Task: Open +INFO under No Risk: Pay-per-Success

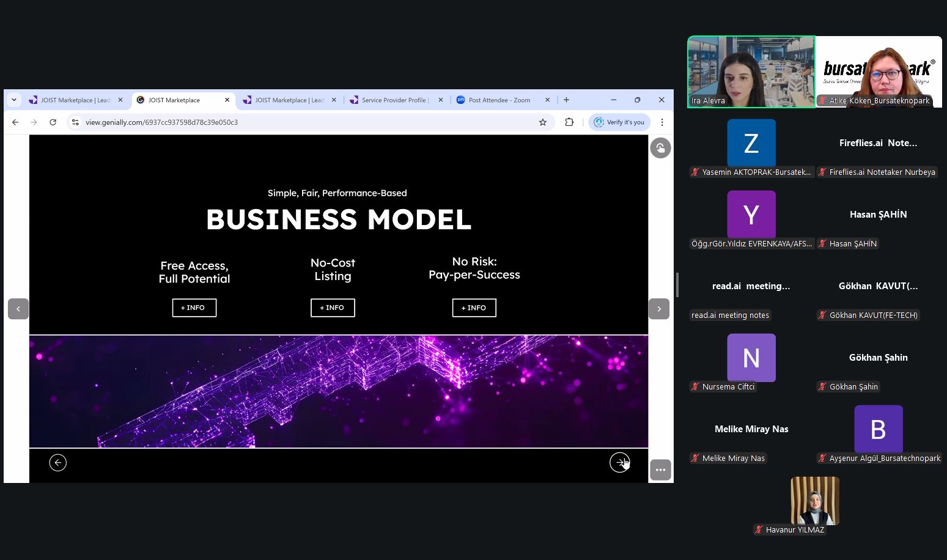Action: click(x=474, y=308)
